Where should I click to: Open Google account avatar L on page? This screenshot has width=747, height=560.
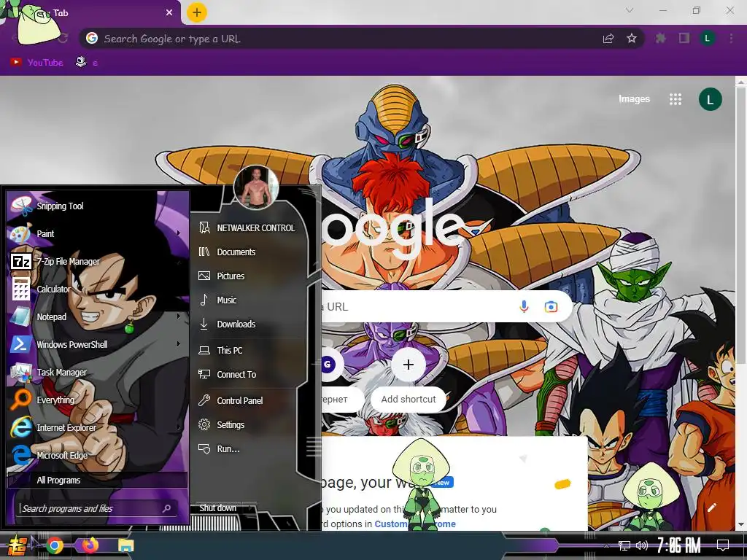(x=711, y=99)
